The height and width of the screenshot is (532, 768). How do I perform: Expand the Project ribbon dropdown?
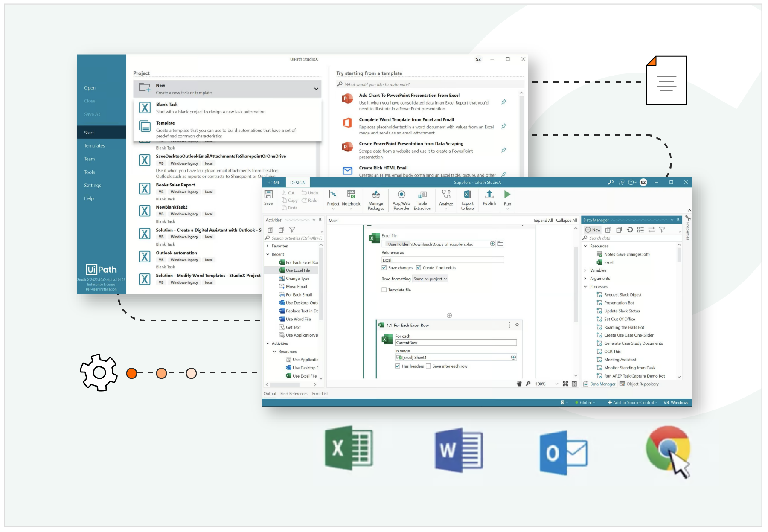pos(333,209)
